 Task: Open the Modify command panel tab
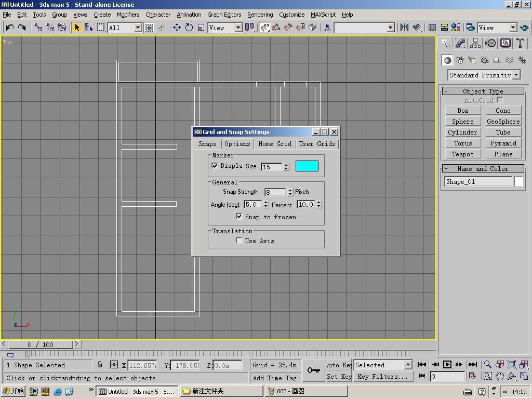point(460,43)
